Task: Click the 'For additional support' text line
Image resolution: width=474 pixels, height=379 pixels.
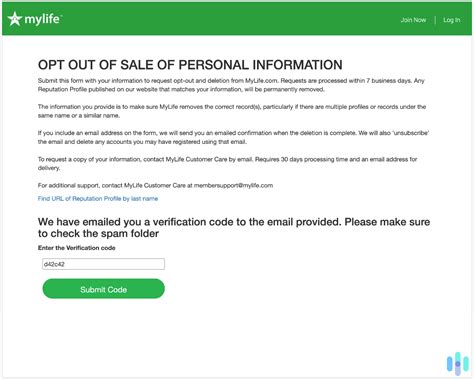Action: point(155,185)
